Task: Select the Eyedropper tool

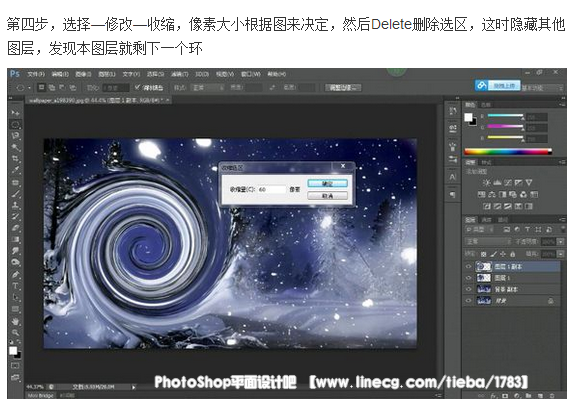Action: pos(15,170)
